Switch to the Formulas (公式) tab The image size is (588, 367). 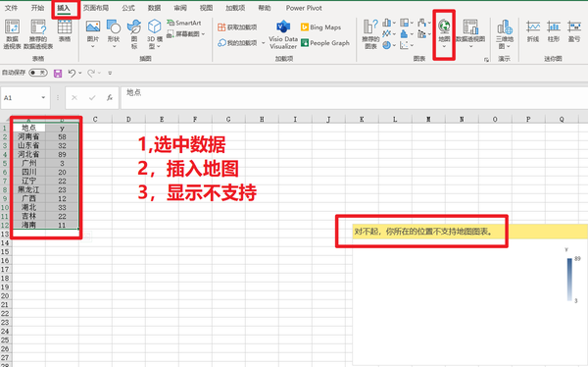click(128, 8)
